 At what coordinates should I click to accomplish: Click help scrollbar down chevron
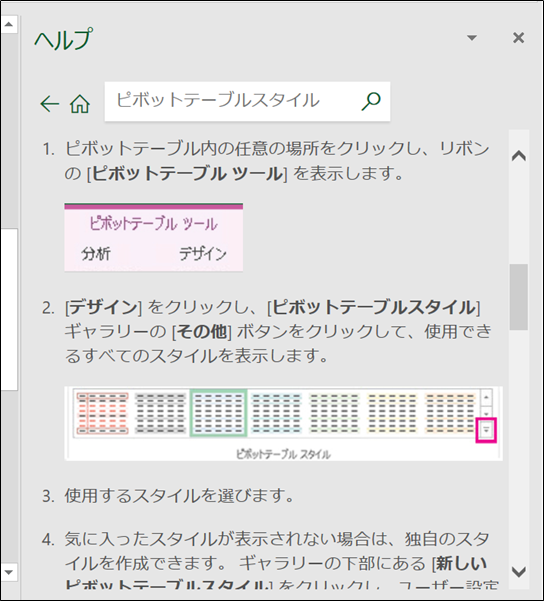tap(519, 571)
